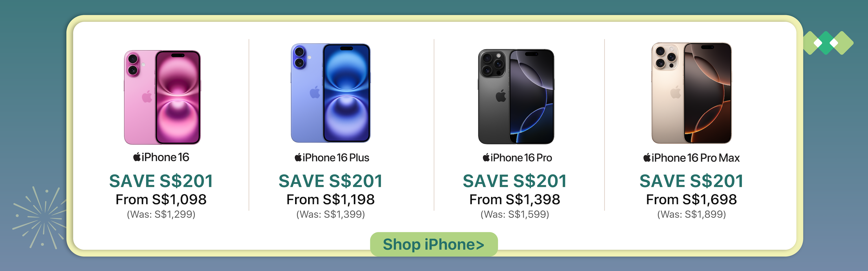
Task: Select the blue iPhone 16 Plus image
Action: coord(330,93)
